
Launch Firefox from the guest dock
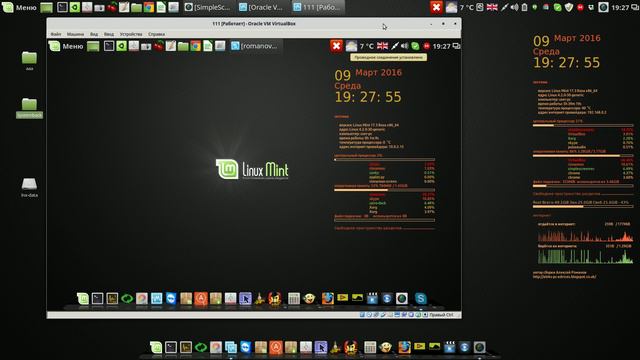[x=327, y=299]
